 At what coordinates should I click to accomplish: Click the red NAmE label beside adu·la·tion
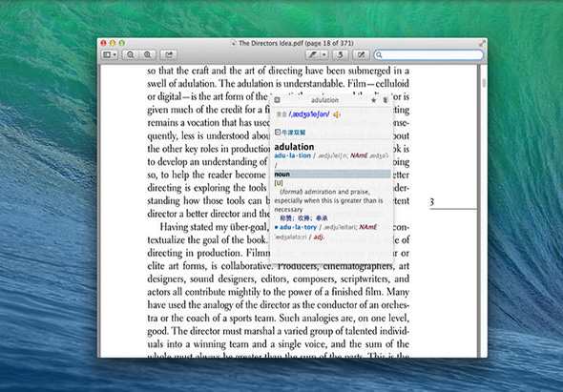[x=359, y=155]
